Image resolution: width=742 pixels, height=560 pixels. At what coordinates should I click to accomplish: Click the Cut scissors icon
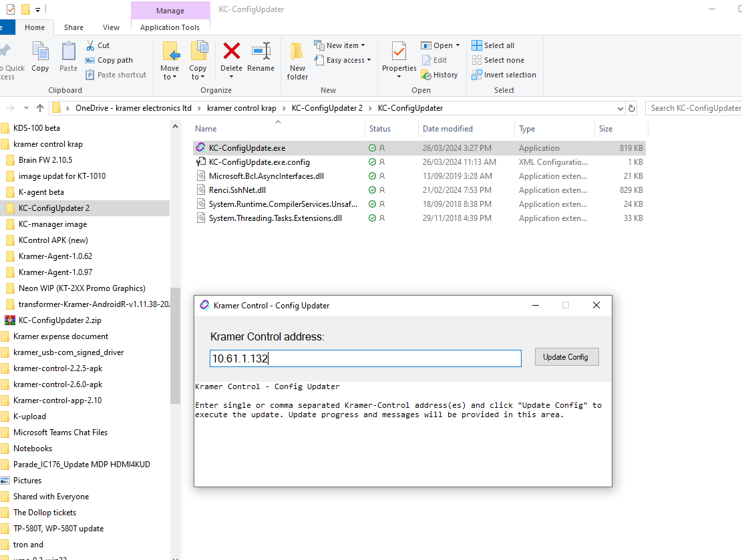tap(91, 45)
